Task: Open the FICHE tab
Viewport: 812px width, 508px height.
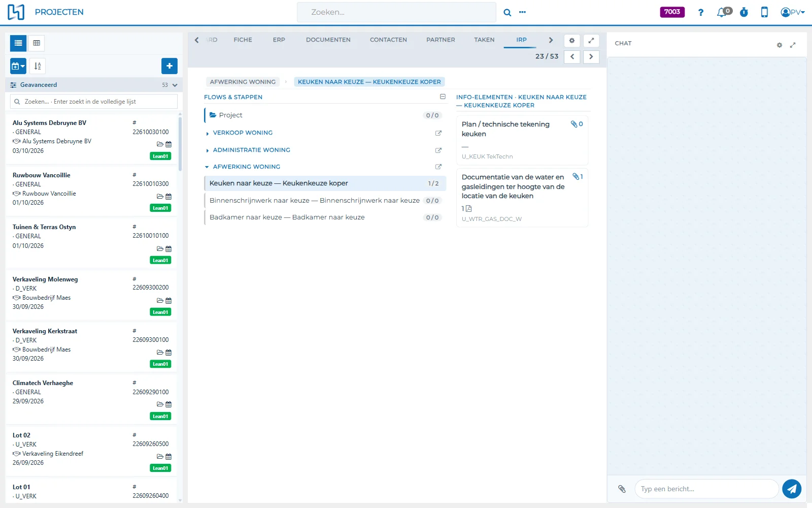Action: 243,40
